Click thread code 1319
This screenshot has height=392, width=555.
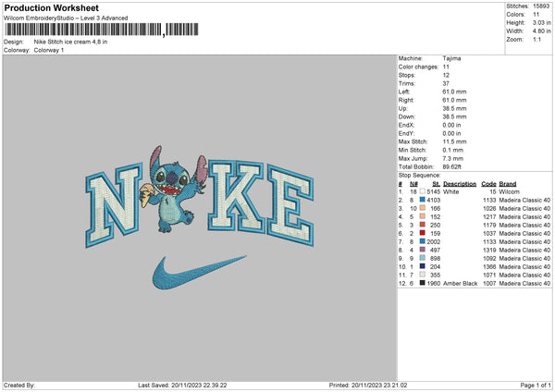489,251
